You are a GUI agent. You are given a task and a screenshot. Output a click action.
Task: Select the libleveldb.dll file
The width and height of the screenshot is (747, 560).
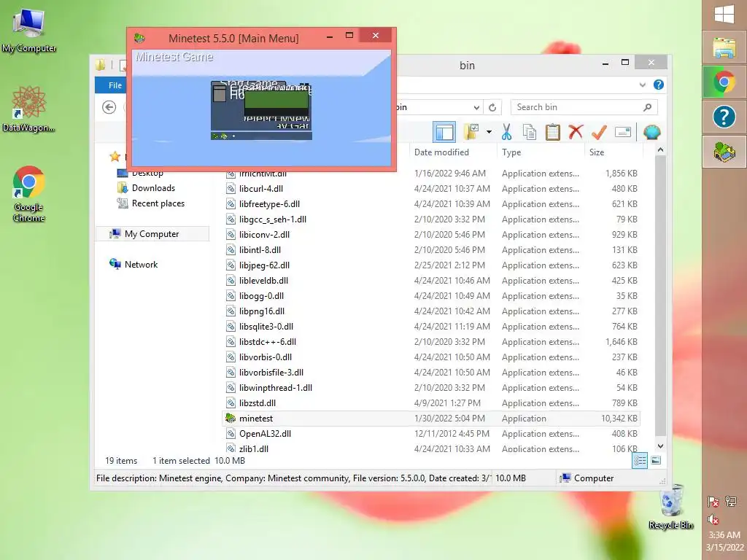coord(263,281)
